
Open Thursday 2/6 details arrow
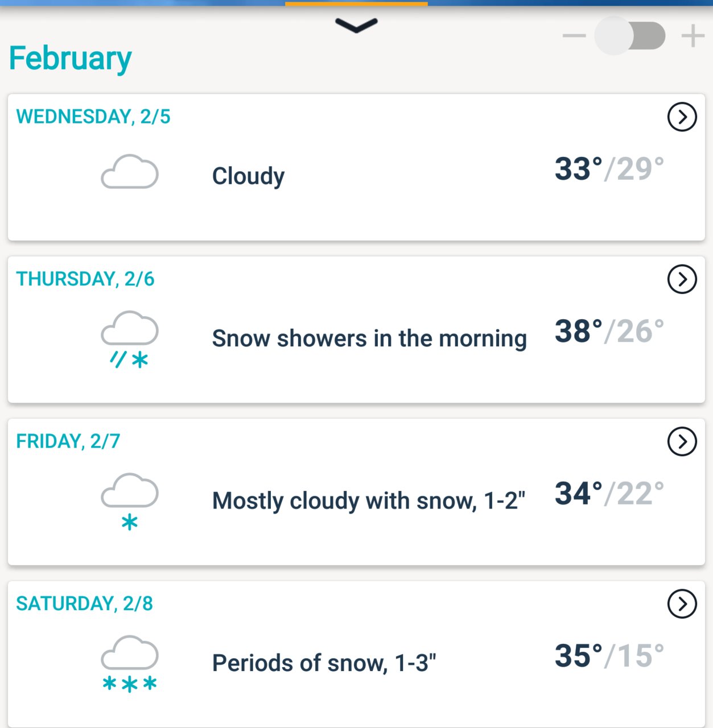pos(682,279)
